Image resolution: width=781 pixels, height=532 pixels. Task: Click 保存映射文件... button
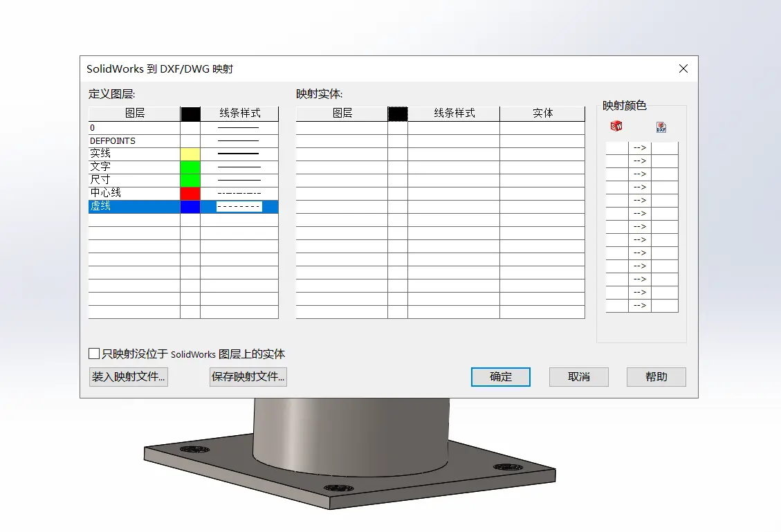pos(248,376)
